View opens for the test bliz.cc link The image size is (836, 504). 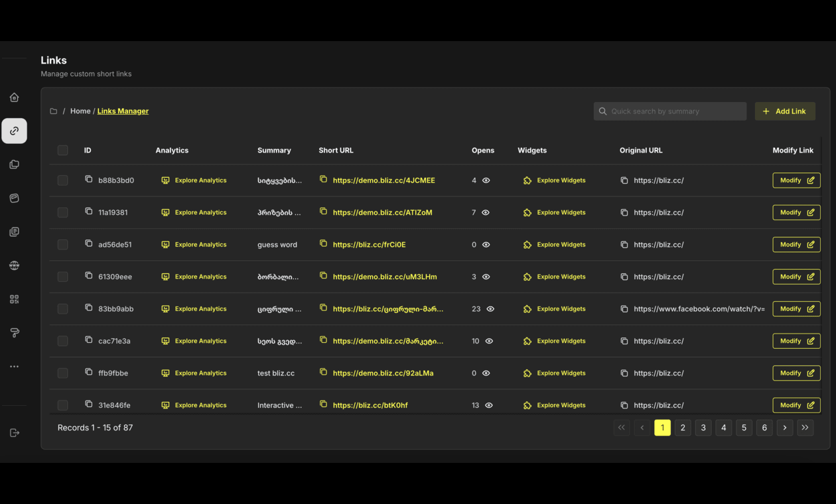coord(486,373)
